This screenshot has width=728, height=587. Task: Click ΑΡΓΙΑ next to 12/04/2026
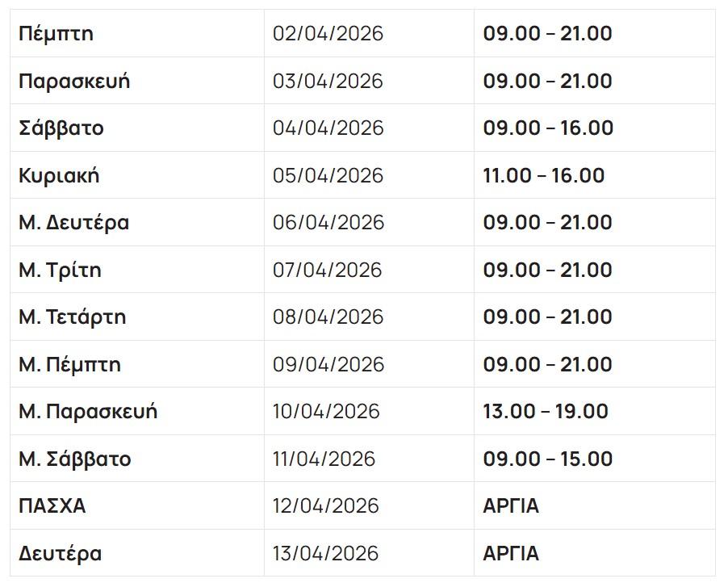(511, 506)
